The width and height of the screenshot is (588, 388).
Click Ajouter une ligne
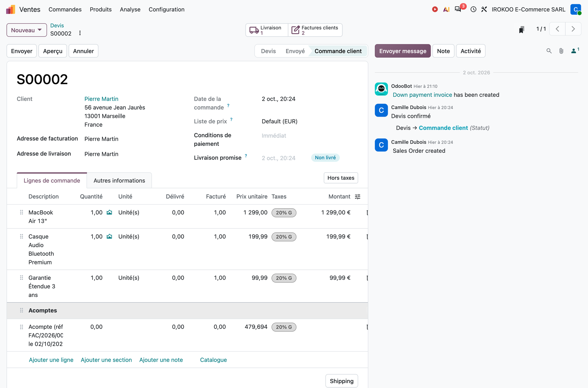click(51, 360)
